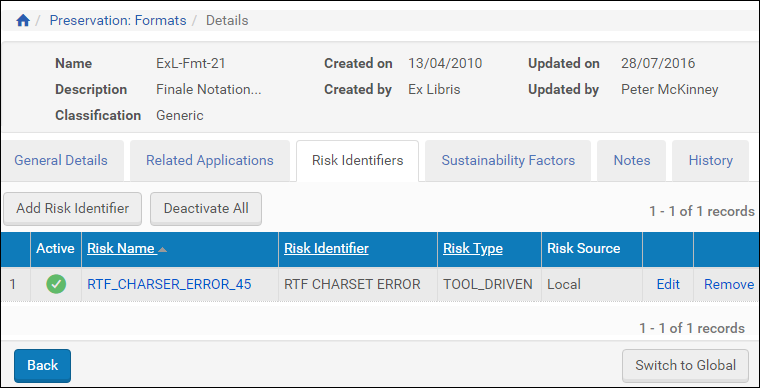Select the Finale Notation... description value

(209, 90)
